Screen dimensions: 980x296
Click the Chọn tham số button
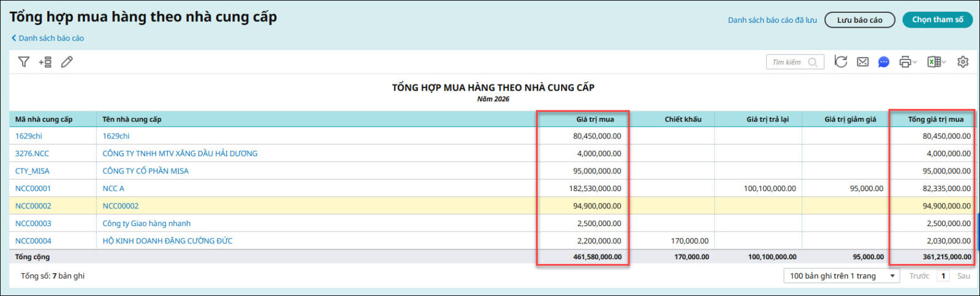coord(937,20)
